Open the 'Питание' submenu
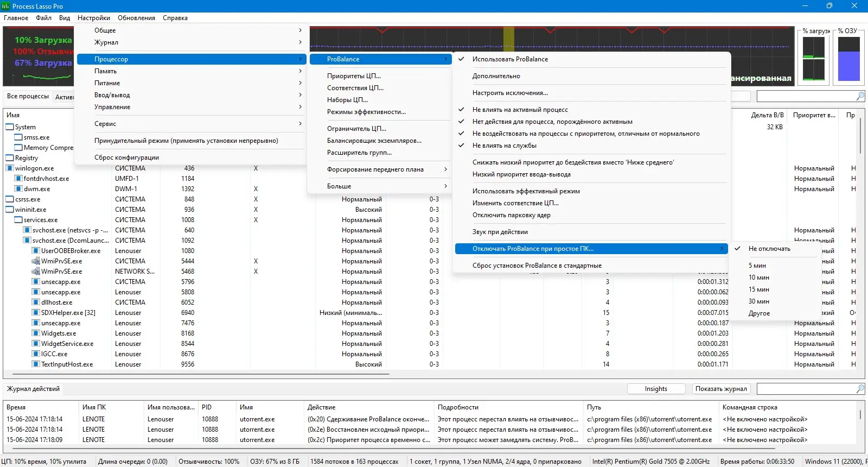 click(x=192, y=83)
